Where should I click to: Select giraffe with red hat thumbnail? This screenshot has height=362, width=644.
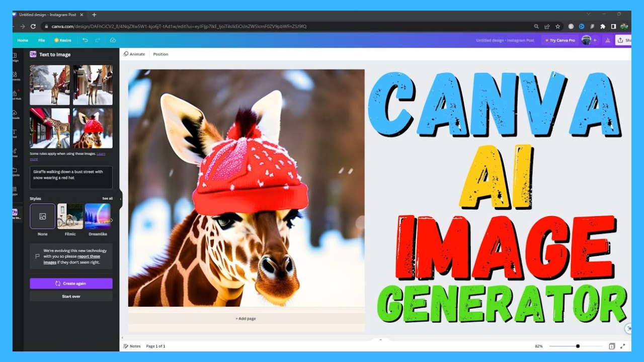[93, 128]
